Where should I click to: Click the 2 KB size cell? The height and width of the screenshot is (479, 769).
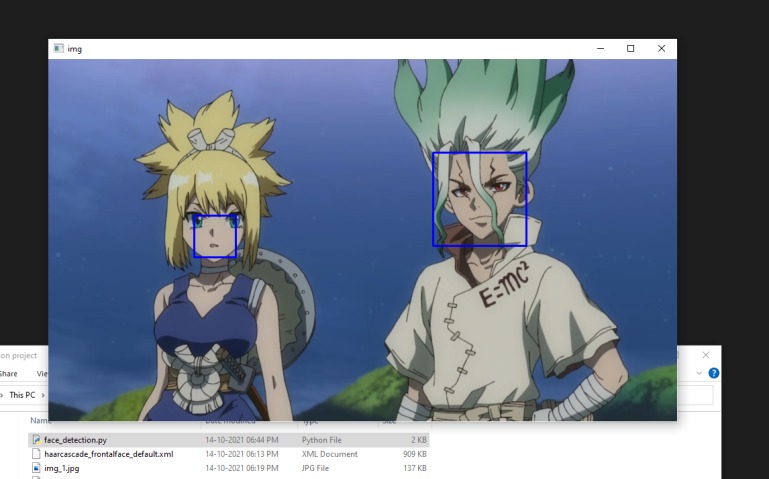[419, 440]
